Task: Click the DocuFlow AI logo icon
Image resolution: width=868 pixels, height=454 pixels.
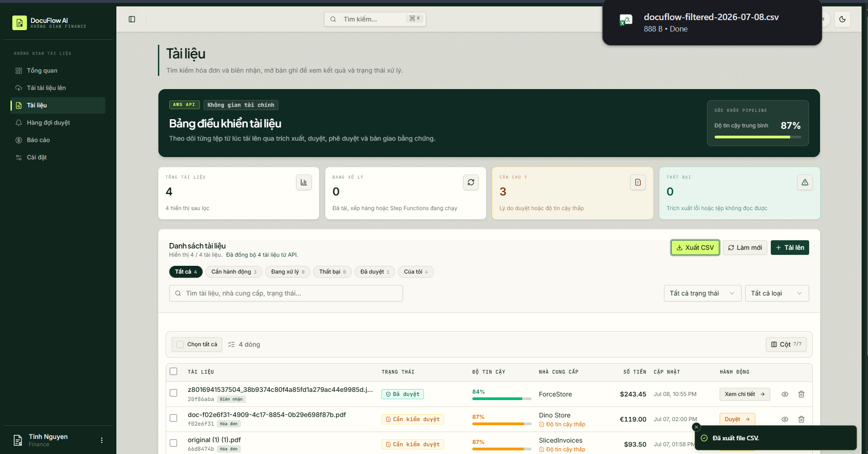Action: pyautogui.click(x=19, y=22)
